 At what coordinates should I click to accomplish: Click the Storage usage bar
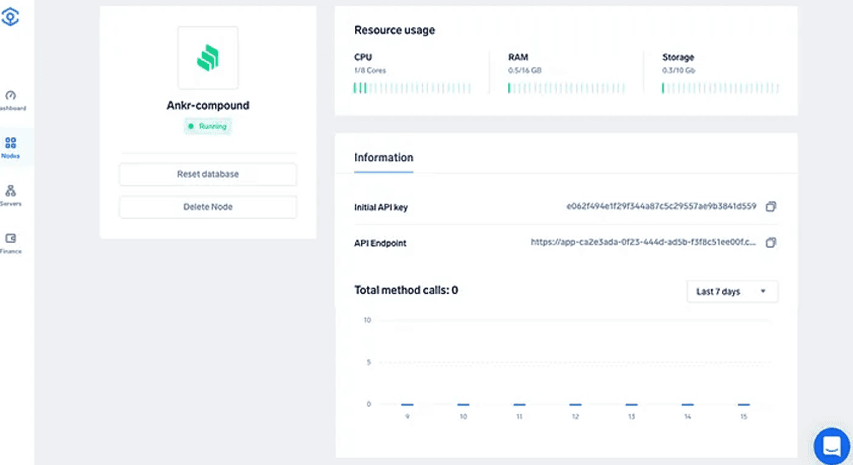720,88
